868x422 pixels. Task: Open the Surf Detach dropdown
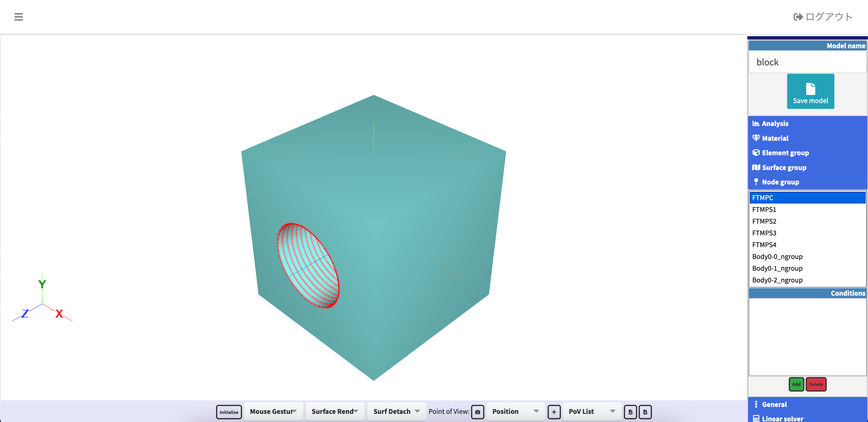pyautogui.click(x=396, y=411)
